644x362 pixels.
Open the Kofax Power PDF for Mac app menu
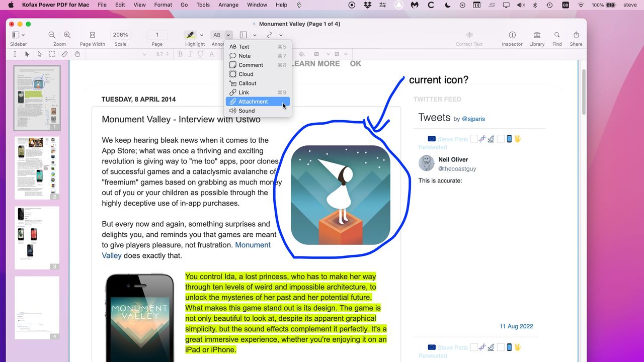[55, 5]
